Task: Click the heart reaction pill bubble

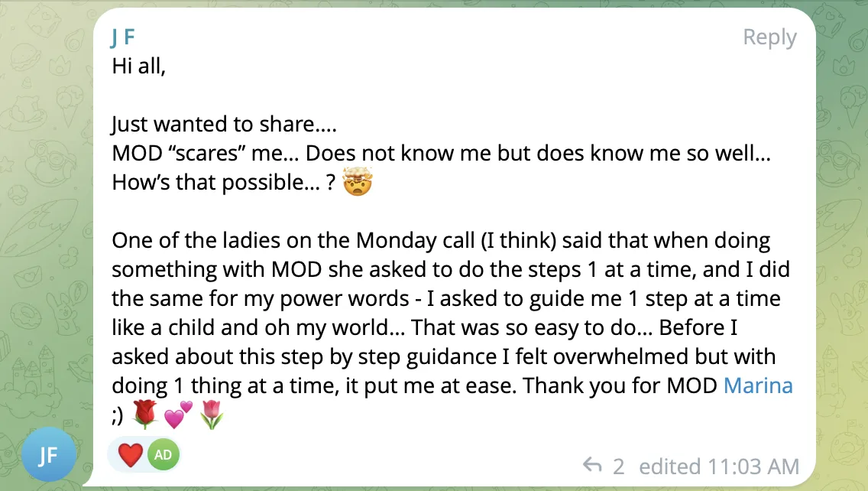Action: (145, 455)
